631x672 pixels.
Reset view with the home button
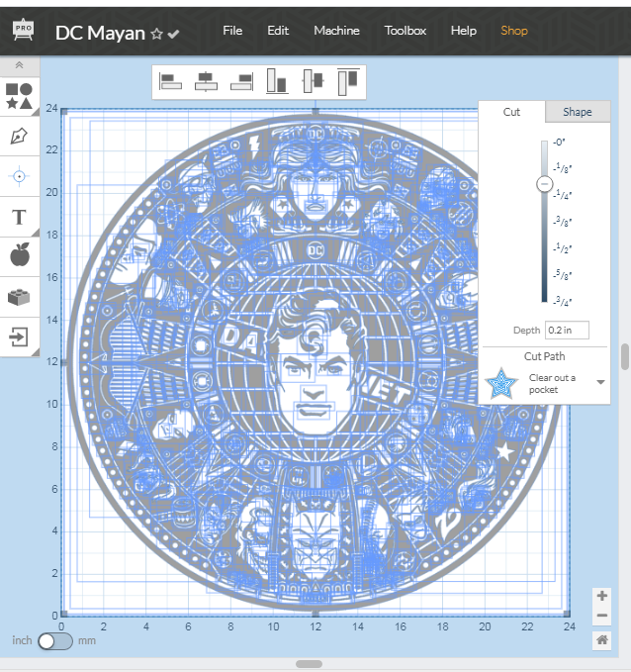(x=602, y=640)
